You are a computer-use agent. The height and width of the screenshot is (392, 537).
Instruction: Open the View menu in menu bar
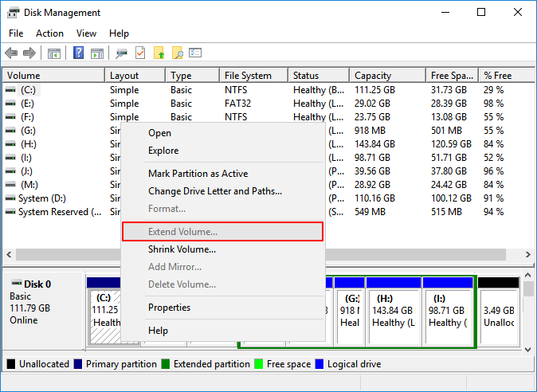tap(86, 33)
